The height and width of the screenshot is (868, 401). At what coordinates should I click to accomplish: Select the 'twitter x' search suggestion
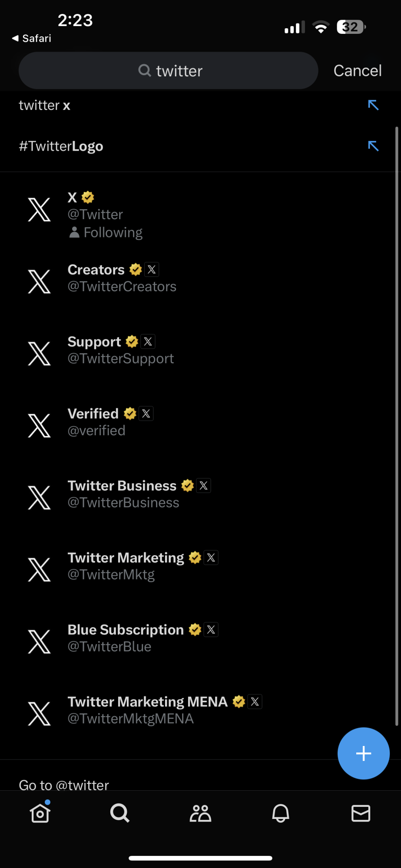200,105
